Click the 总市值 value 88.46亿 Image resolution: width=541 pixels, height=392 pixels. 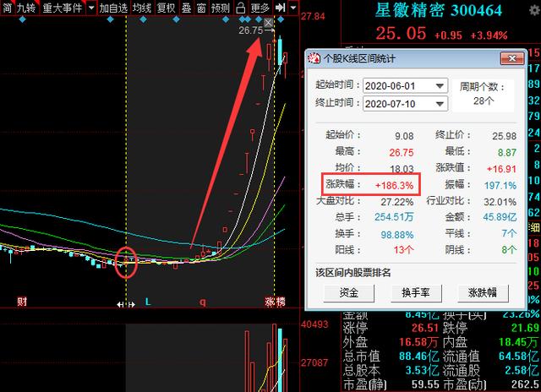(419, 356)
